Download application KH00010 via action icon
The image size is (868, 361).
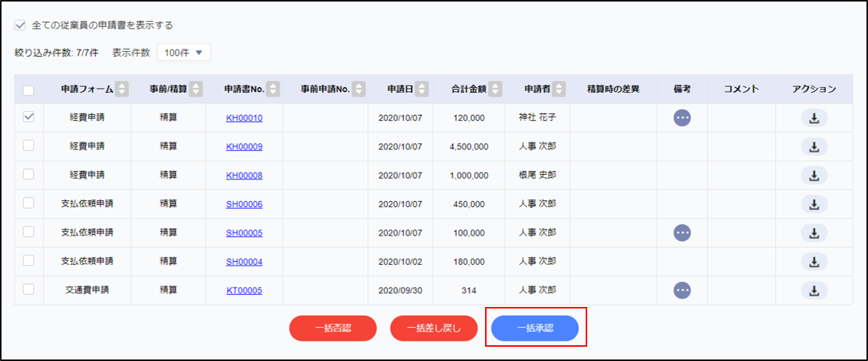[x=814, y=118]
